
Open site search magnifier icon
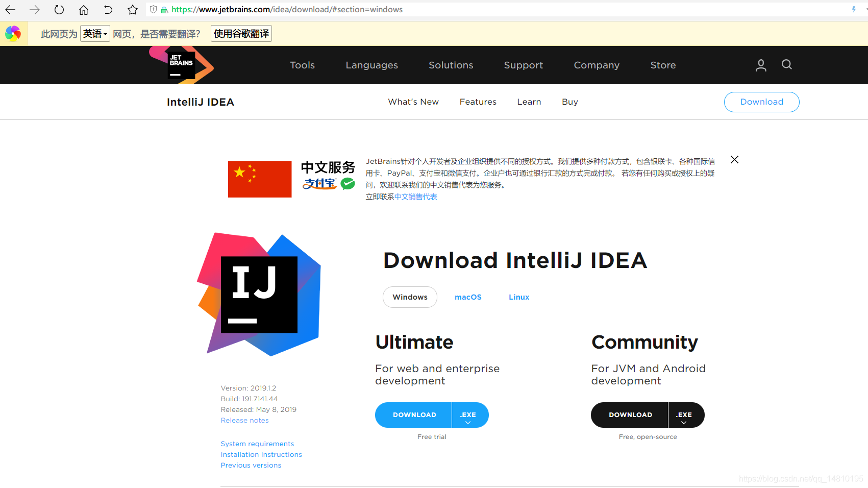787,64
